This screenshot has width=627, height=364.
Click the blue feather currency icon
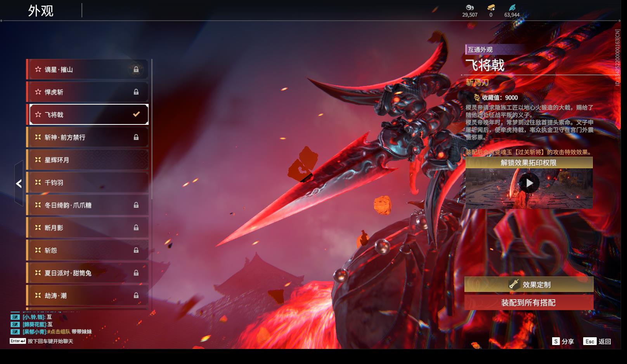(512, 7)
